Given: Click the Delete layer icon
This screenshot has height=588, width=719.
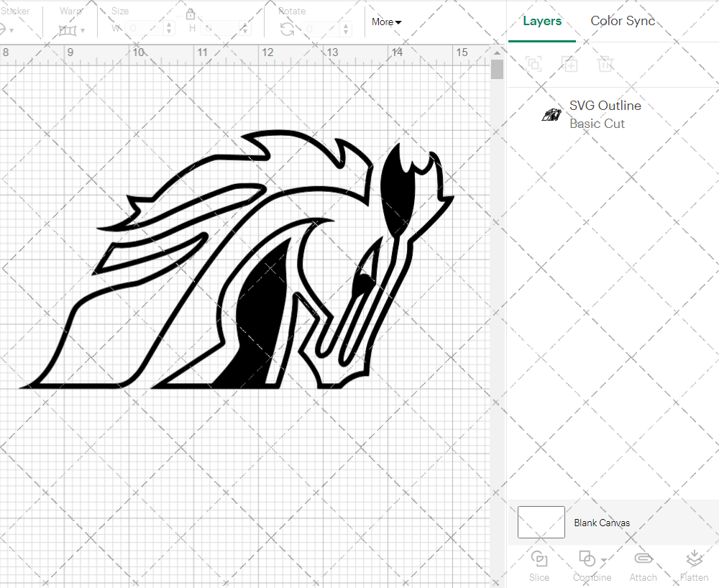Looking at the screenshot, I should (605, 64).
